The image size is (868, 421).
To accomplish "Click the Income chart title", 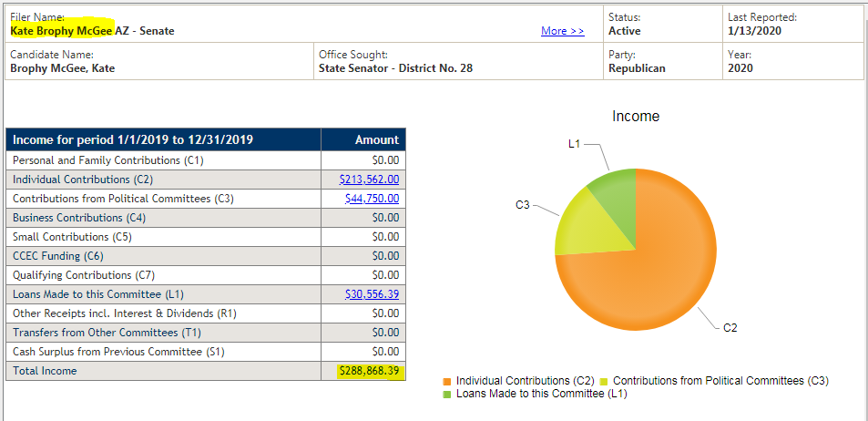I will (636, 117).
